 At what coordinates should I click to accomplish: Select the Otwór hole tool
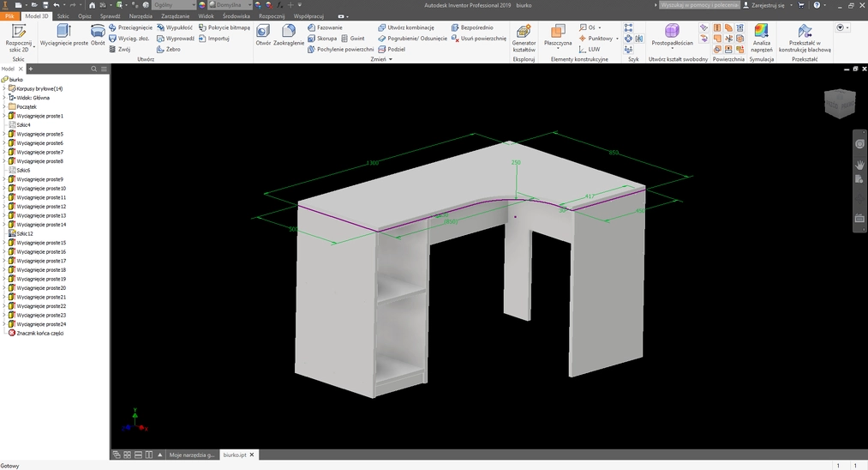tap(263, 35)
